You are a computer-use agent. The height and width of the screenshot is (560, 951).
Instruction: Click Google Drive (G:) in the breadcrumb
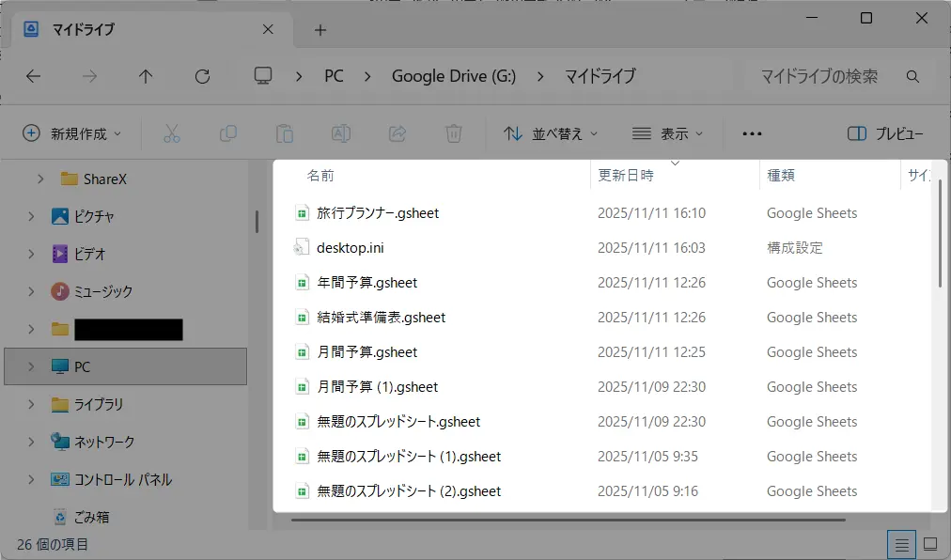coord(453,76)
